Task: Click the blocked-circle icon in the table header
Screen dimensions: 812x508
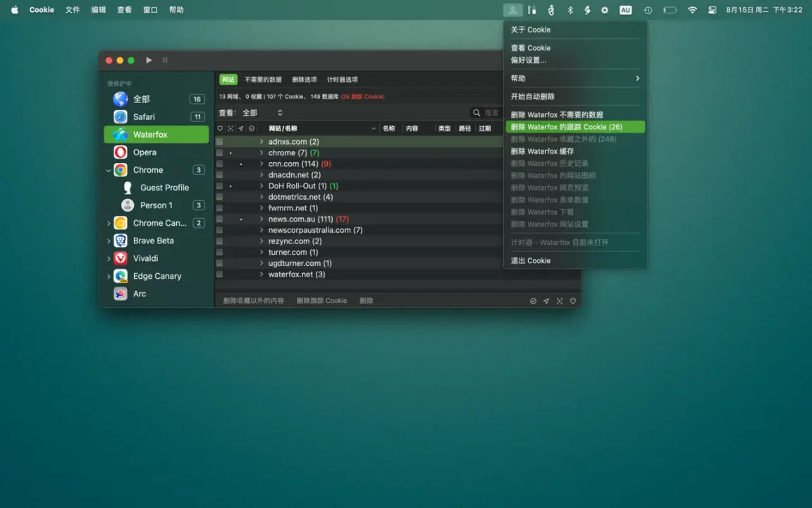Action: pyautogui.click(x=252, y=128)
